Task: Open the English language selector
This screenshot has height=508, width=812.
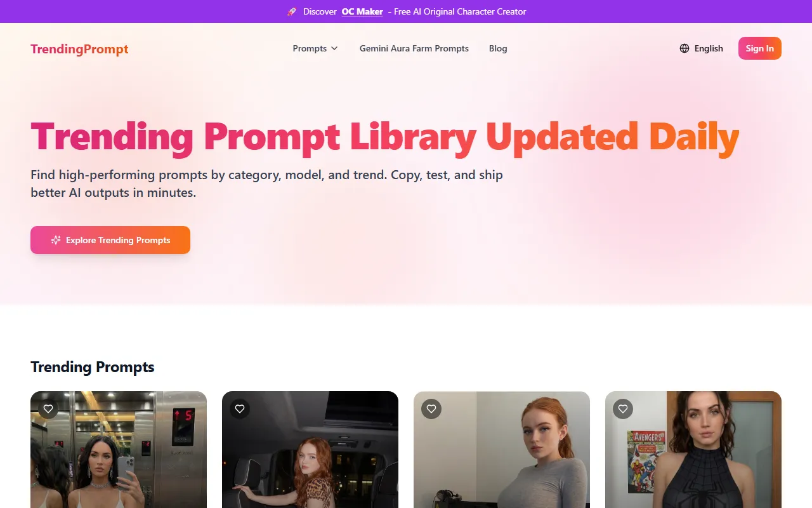Action: click(x=702, y=48)
